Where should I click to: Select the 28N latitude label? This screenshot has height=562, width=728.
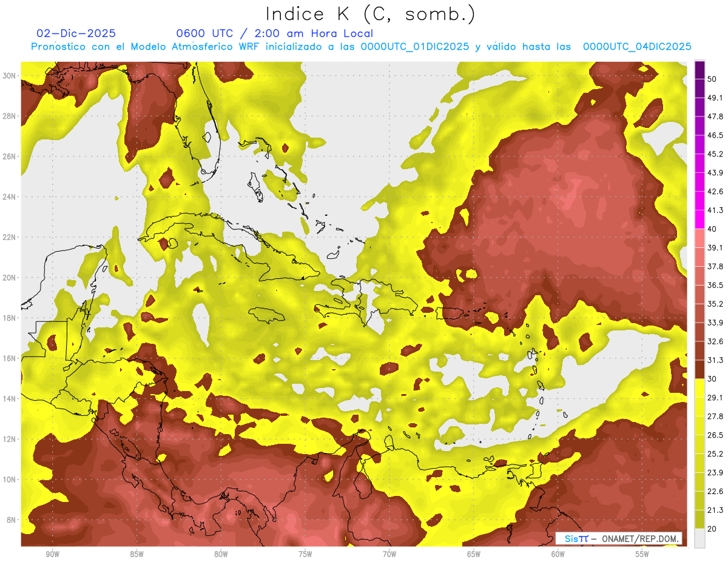pyautogui.click(x=10, y=116)
